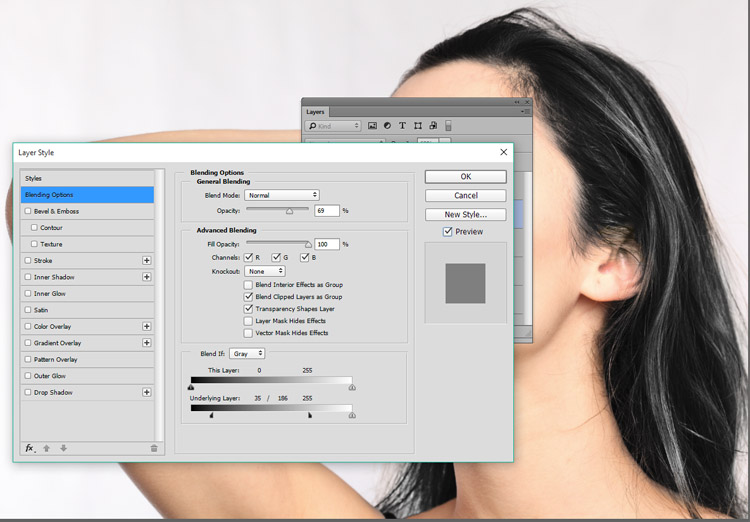The height and width of the screenshot is (522, 750).
Task: Click the Opacity slider handle
Action: tap(290, 212)
